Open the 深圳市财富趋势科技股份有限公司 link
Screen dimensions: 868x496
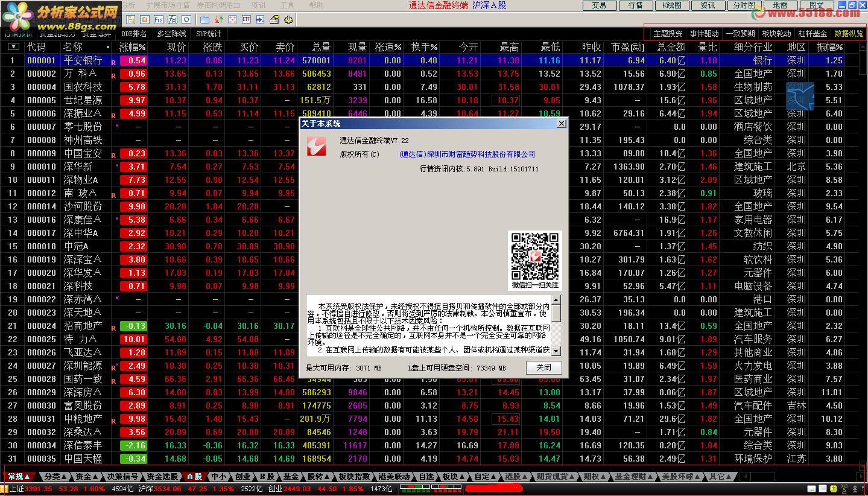coord(467,154)
